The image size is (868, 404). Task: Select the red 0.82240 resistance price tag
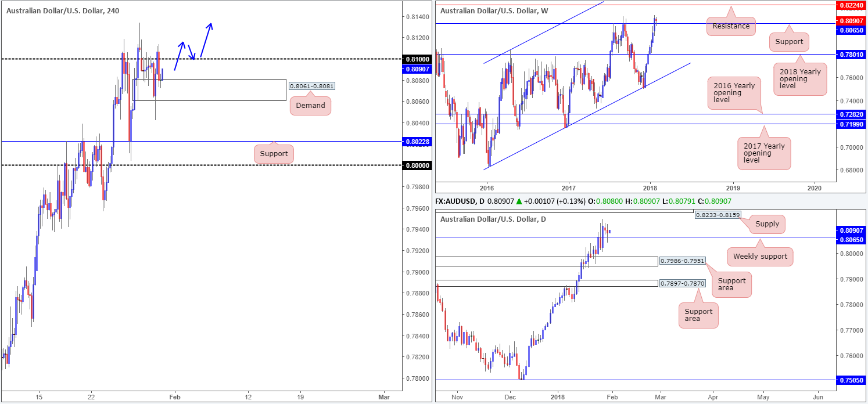pyautogui.click(x=850, y=5)
